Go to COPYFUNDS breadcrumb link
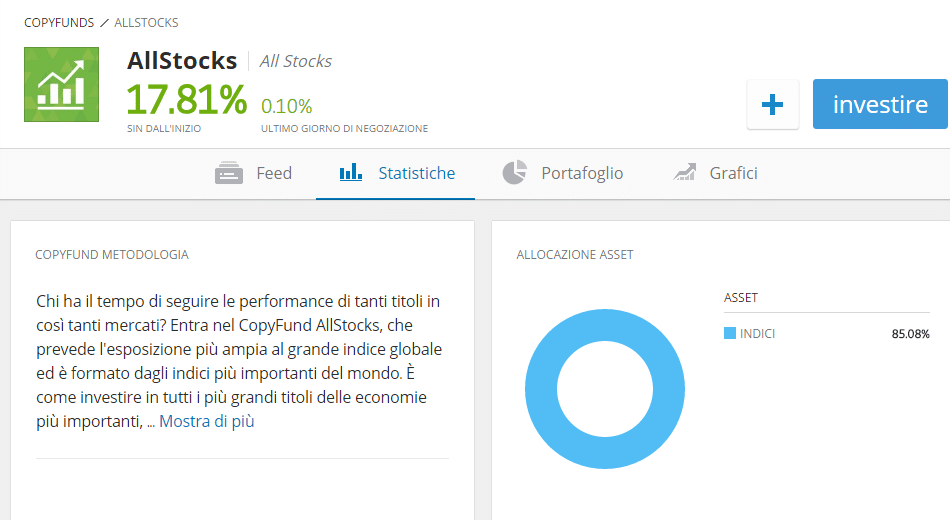 coord(59,22)
